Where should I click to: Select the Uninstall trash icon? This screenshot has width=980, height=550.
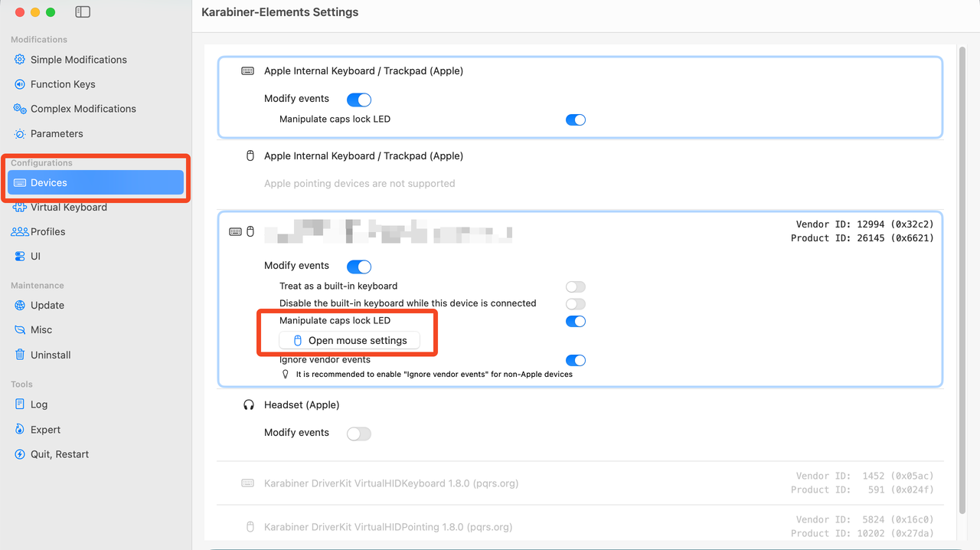(x=20, y=355)
